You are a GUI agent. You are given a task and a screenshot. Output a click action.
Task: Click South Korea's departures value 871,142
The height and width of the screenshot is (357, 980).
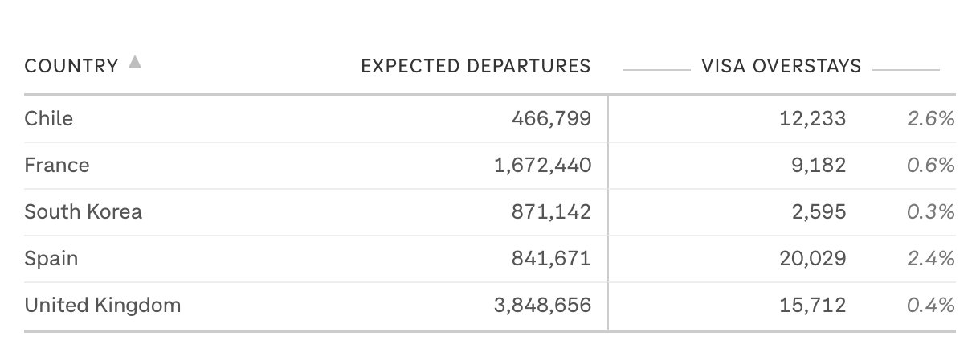click(551, 212)
